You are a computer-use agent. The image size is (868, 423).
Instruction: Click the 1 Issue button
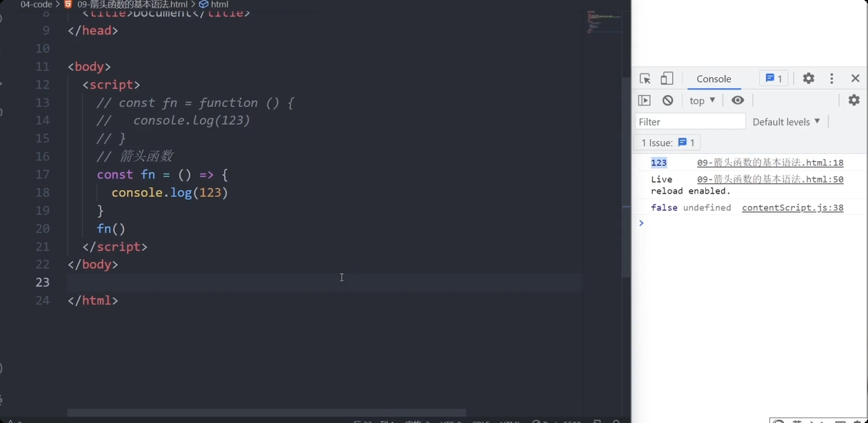click(x=667, y=143)
